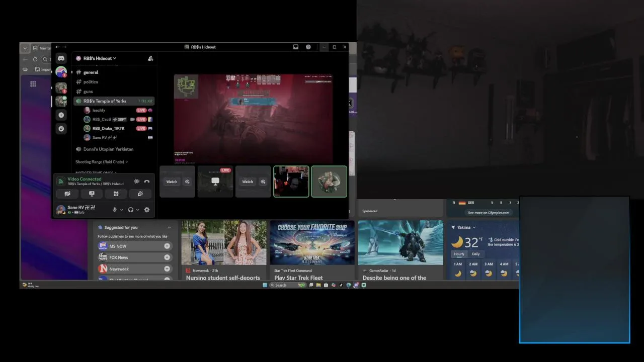Screen dimensions: 644x362
Task: Disconnect from voice with the hang-up icon
Action: [147, 181]
